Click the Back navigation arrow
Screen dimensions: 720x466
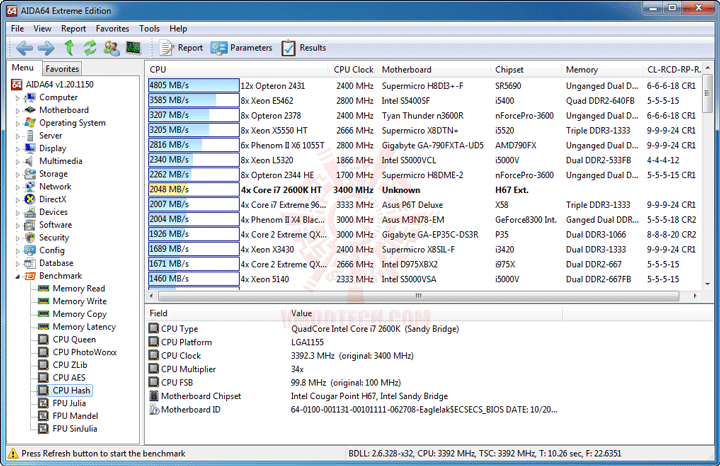24,48
